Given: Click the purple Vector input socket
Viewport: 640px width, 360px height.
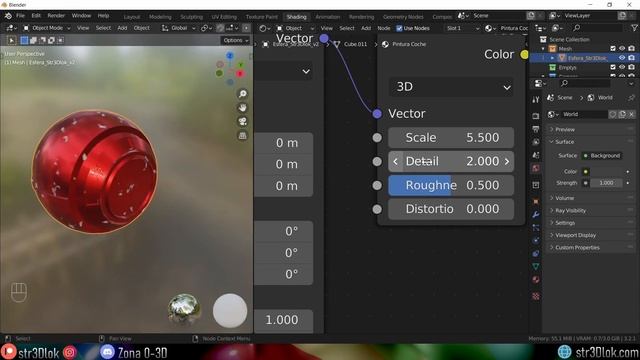Looking at the screenshot, I should click(377, 113).
